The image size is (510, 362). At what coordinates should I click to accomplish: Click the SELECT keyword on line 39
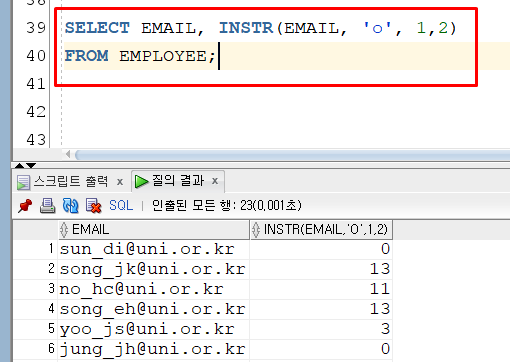97,28
